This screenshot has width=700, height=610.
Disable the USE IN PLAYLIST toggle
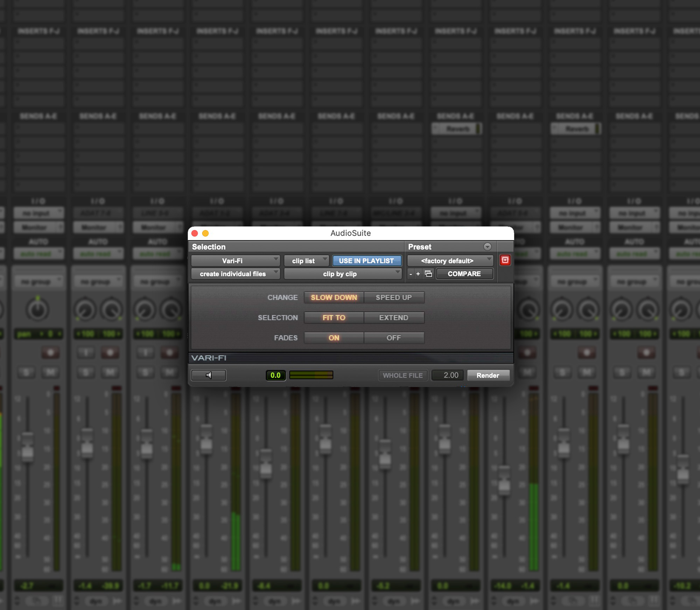click(x=367, y=260)
